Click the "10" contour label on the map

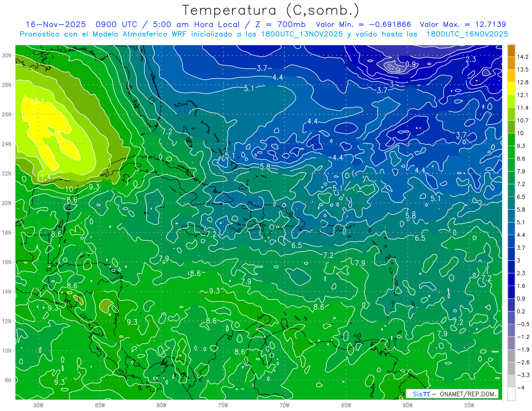pyautogui.click(x=69, y=189)
